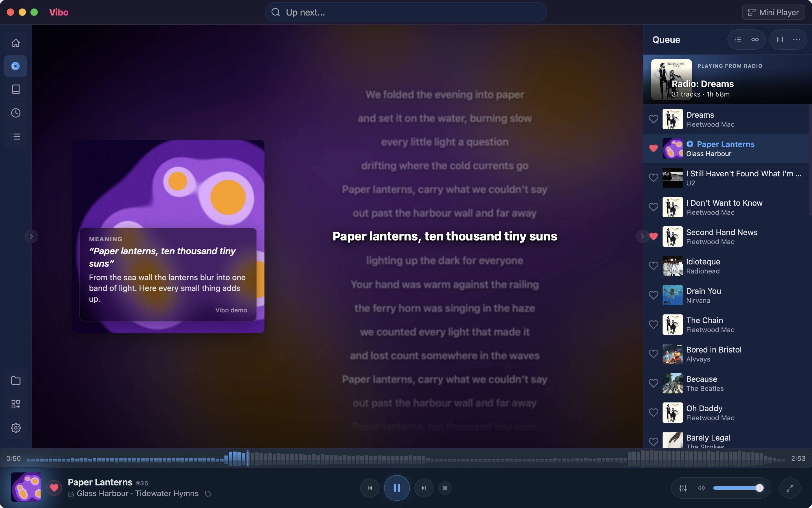Viewport: 812px width, 508px height.
Task: Open the Radio: Dreams header
Action: tap(727, 80)
